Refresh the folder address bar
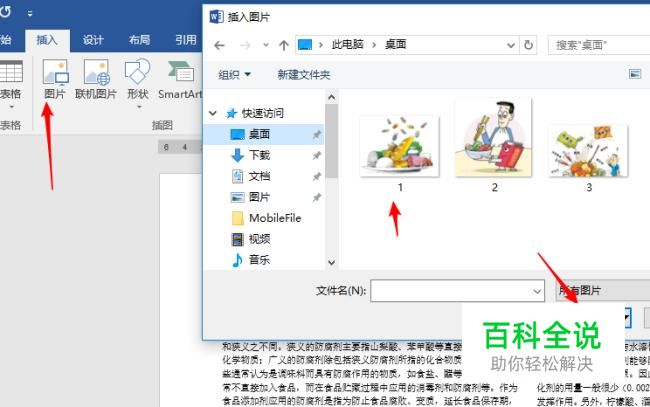 [x=528, y=45]
